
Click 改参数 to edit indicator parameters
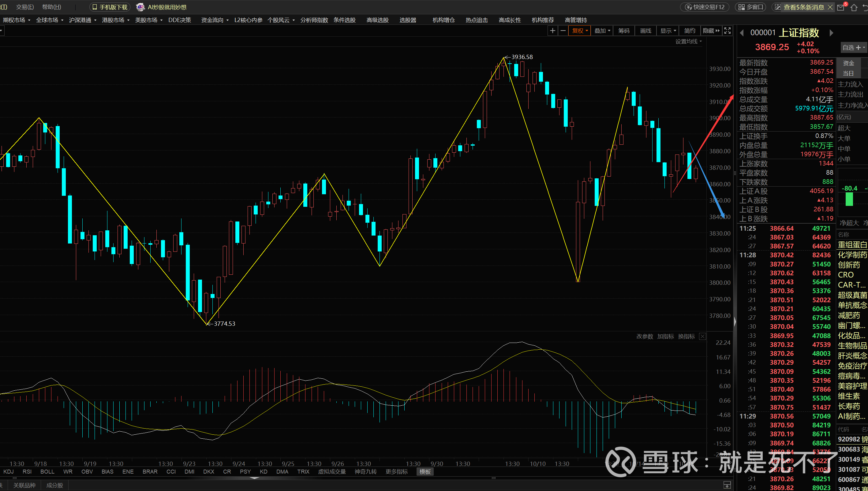[644, 336]
